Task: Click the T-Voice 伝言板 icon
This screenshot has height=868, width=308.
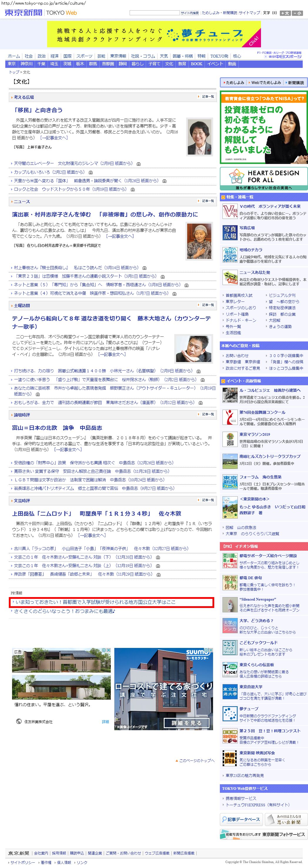Action: 230,670
